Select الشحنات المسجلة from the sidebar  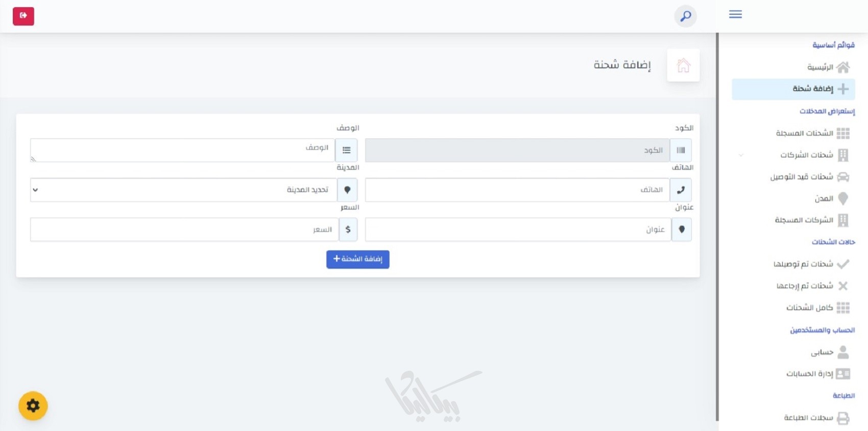[812, 133]
